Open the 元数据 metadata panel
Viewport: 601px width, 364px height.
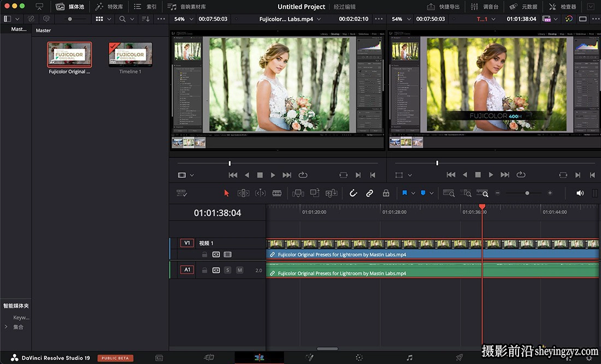(x=523, y=7)
